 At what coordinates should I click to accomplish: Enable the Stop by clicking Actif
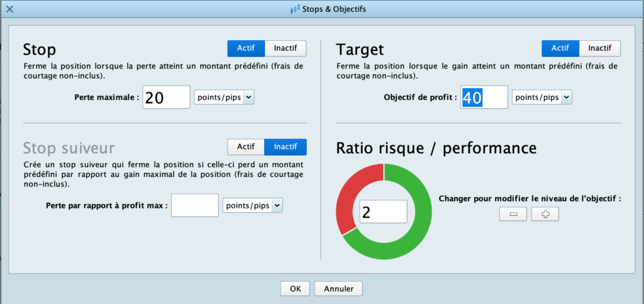[246, 48]
